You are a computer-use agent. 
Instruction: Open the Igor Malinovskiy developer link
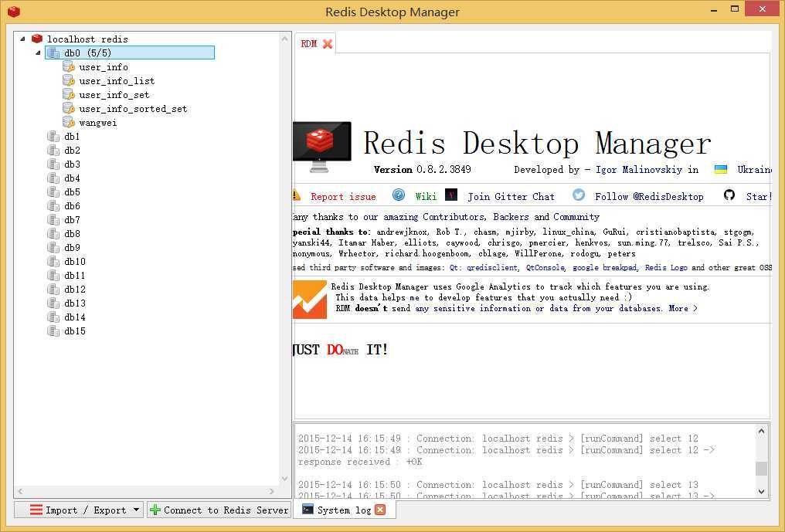tap(639, 170)
